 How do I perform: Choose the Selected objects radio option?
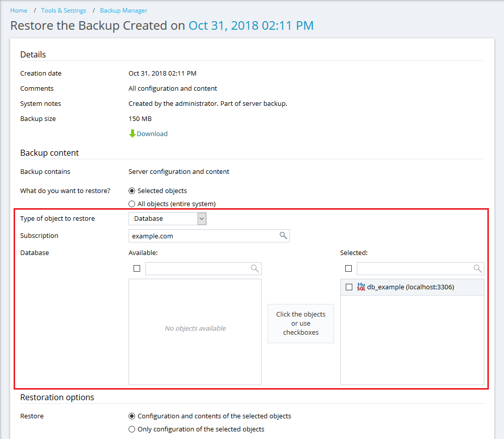(132, 191)
